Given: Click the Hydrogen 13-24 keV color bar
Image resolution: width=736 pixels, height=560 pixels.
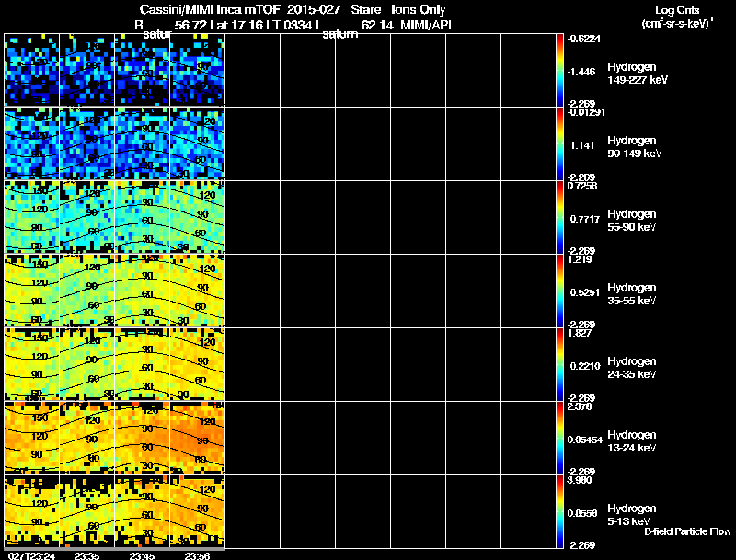Looking at the screenshot, I should pyautogui.click(x=560, y=438).
